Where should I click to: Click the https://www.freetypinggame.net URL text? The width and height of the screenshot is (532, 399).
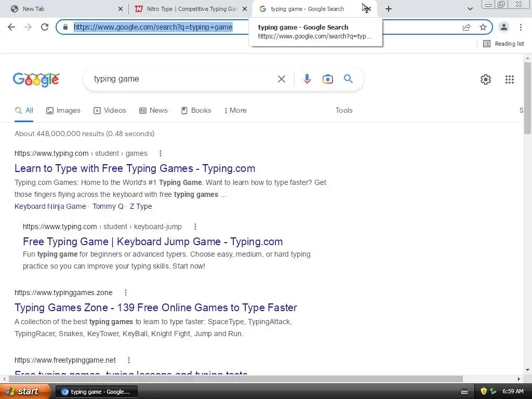65,360
